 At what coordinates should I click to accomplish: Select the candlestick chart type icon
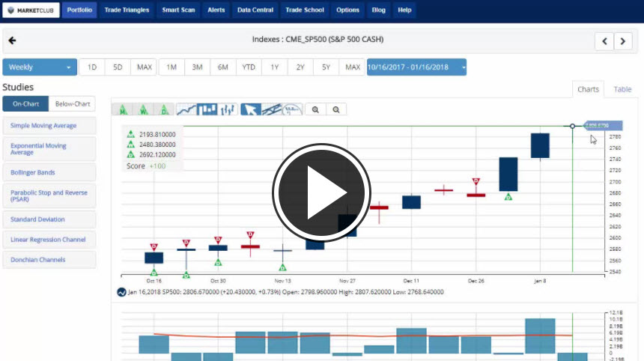pyautogui.click(x=207, y=109)
